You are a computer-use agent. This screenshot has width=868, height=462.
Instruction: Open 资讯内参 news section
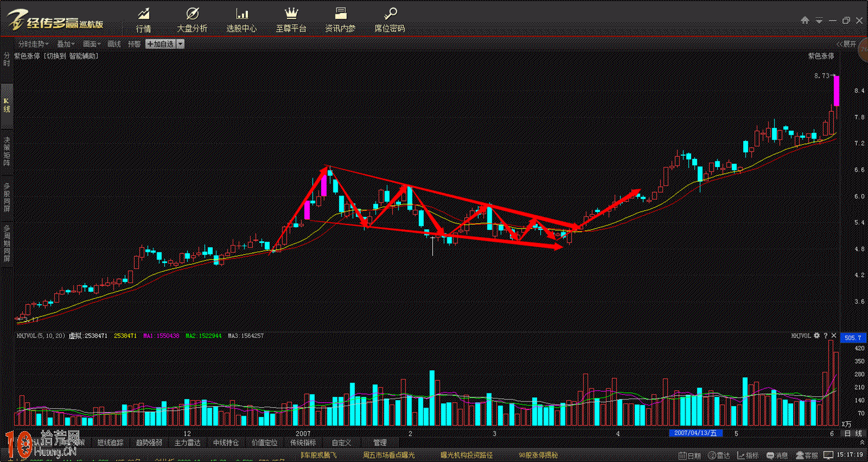(x=340, y=20)
